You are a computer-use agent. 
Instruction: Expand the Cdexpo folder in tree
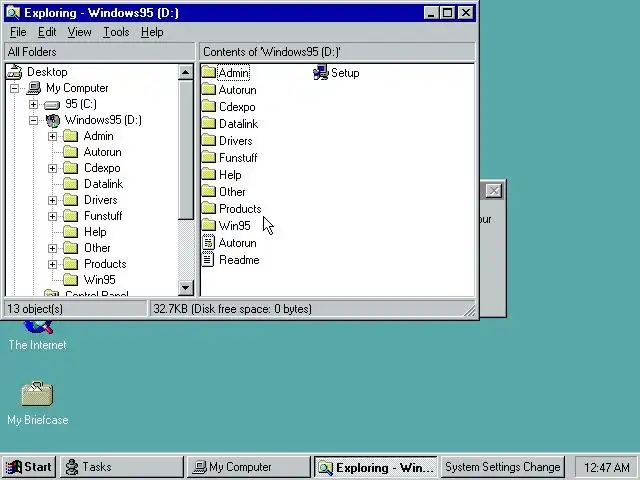(x=52, y=168)
